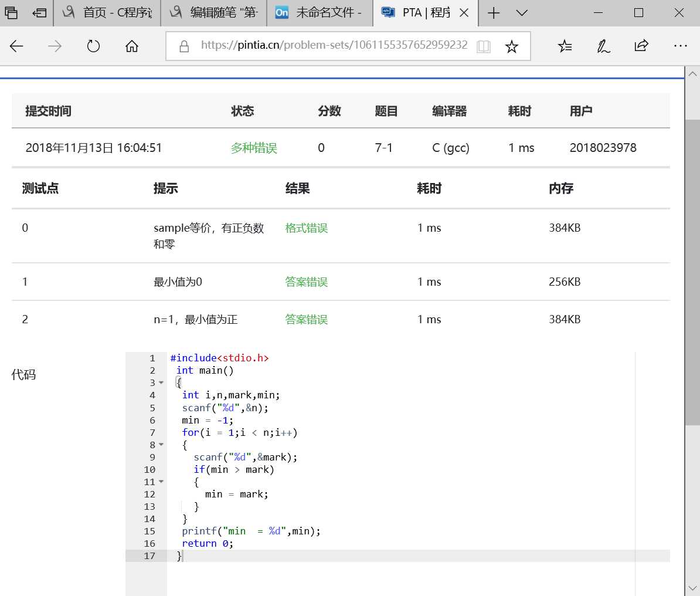
Task: Click the return 0; code line
Action: tap(207, 543)
